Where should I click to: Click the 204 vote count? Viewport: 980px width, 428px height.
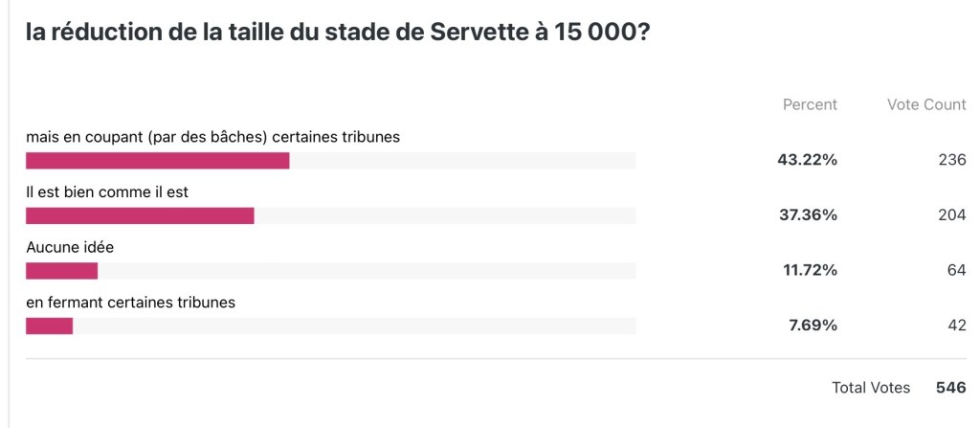(x=952, y=215)
